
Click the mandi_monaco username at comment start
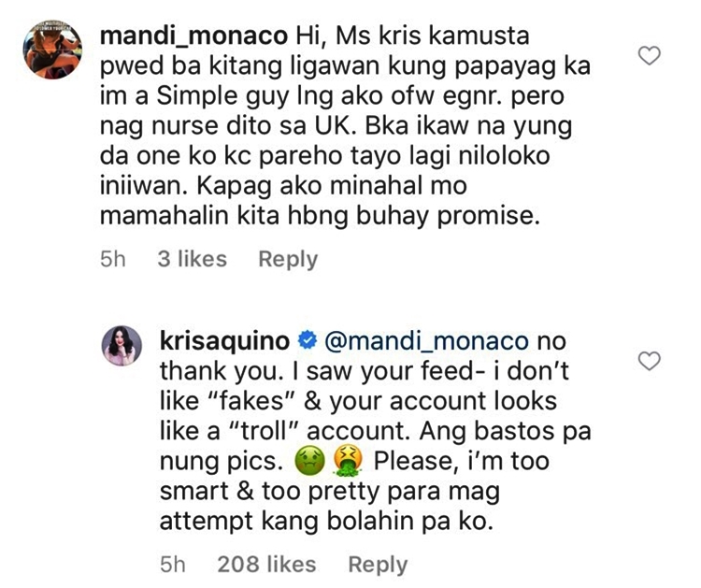(x=191, y=38)
